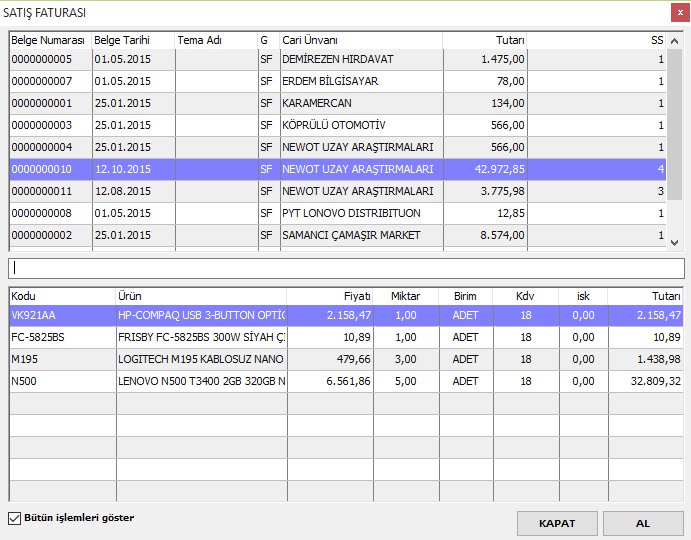Click the 1.438,98 total cell

645,360
